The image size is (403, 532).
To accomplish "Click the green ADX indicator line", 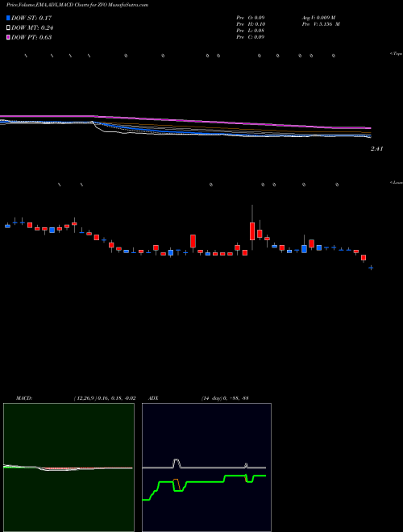I will pos(204,481).
